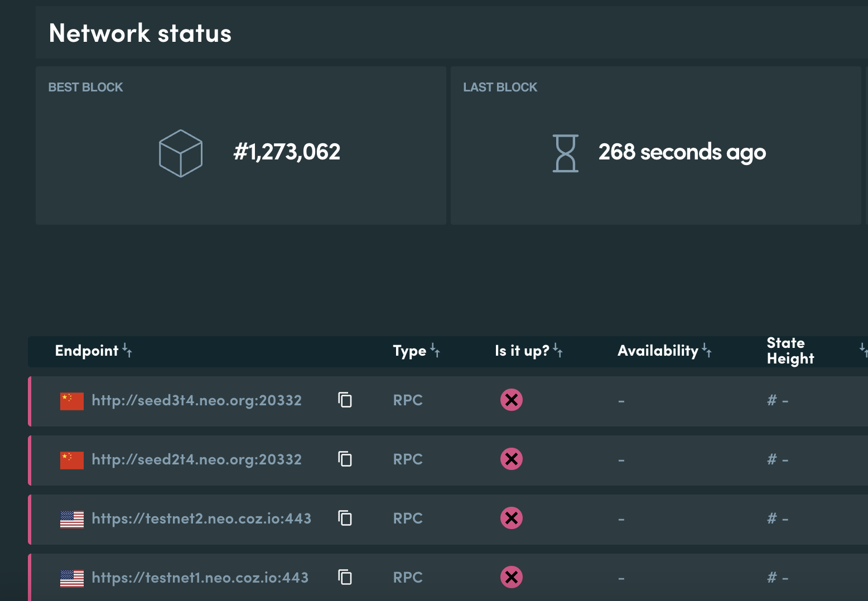Click the best block number #1,273,062
The height and width of the screenshot is (601, 868).
coord(287,152)
